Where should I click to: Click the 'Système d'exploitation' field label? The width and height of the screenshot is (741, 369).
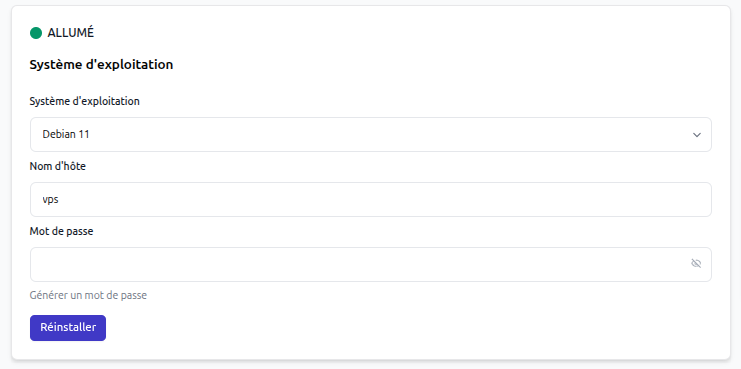(85, 101)
